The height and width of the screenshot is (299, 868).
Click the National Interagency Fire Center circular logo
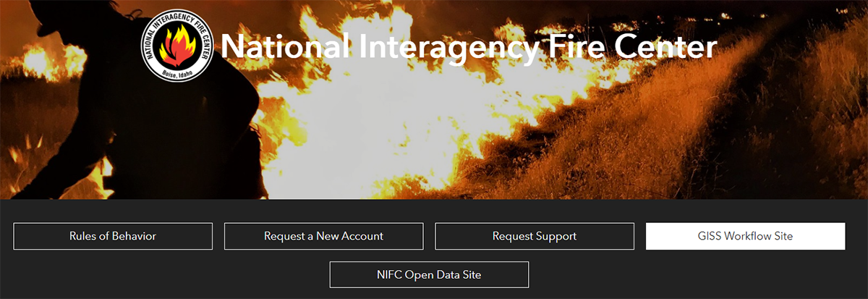click(x=177, y=46)
